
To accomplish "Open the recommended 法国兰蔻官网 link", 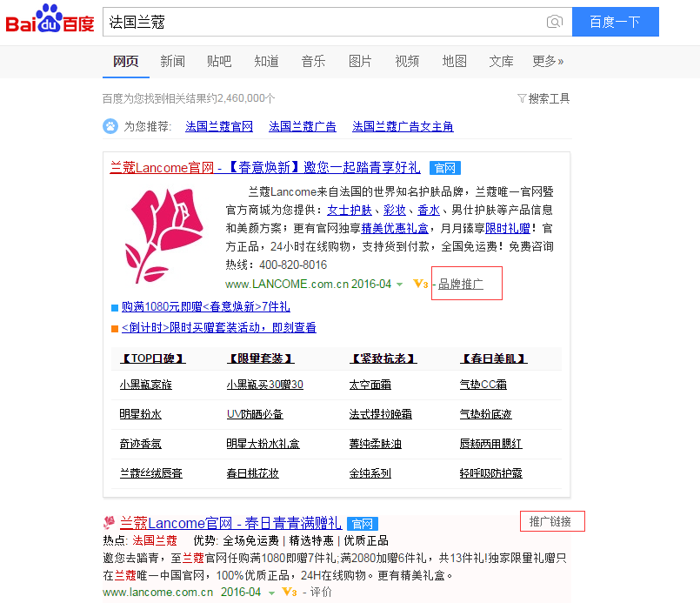I will pos(218,125).
